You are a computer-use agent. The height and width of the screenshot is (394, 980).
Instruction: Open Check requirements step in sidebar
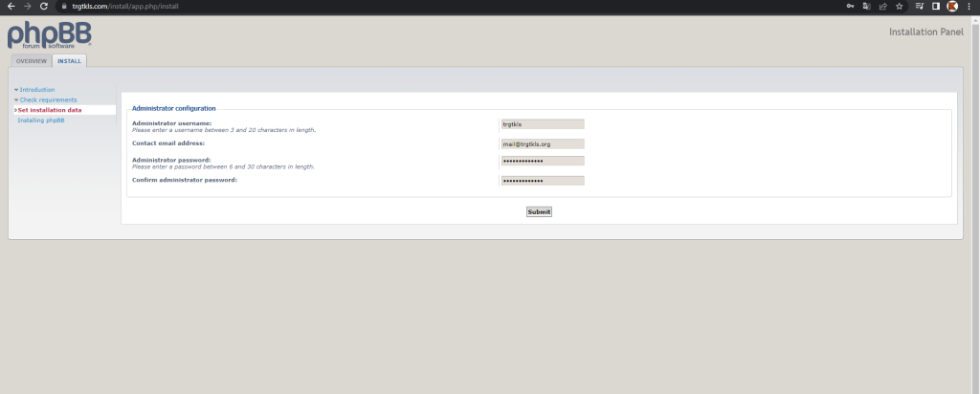(48, 99)
